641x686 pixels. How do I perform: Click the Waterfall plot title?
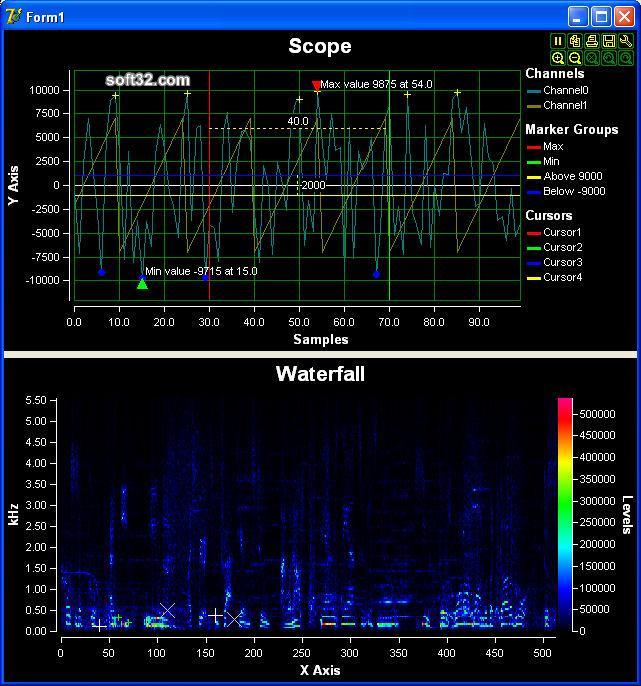coord(320,373)
